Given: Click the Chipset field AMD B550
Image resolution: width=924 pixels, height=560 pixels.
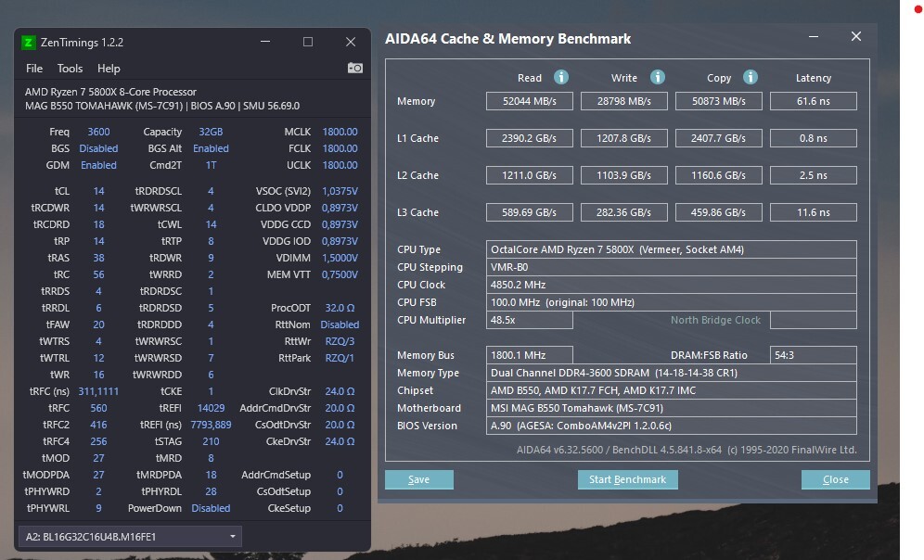Looking at the screenshot, I should pyautogui.click(x=671, y=390).
